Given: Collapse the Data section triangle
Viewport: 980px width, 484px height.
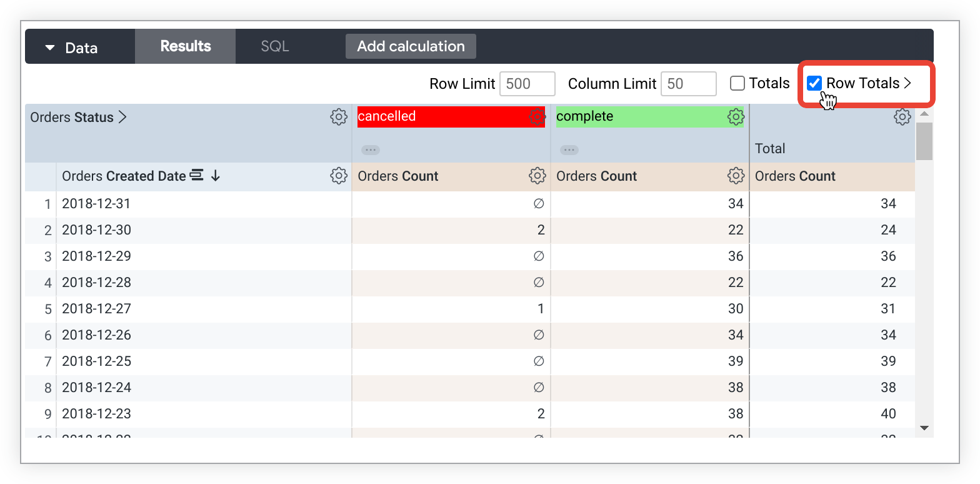Looking at the screenshot, I should (51, 48).
